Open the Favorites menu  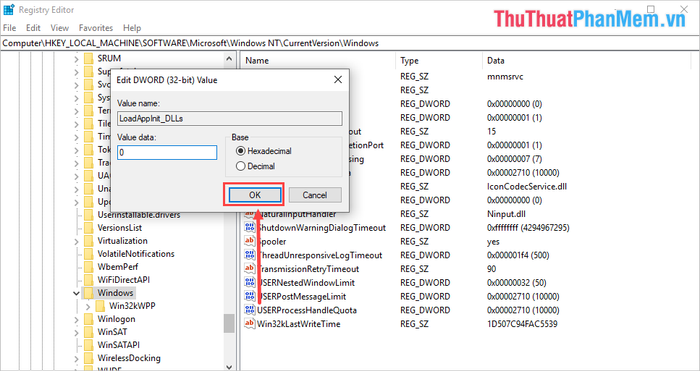[96, 28]
